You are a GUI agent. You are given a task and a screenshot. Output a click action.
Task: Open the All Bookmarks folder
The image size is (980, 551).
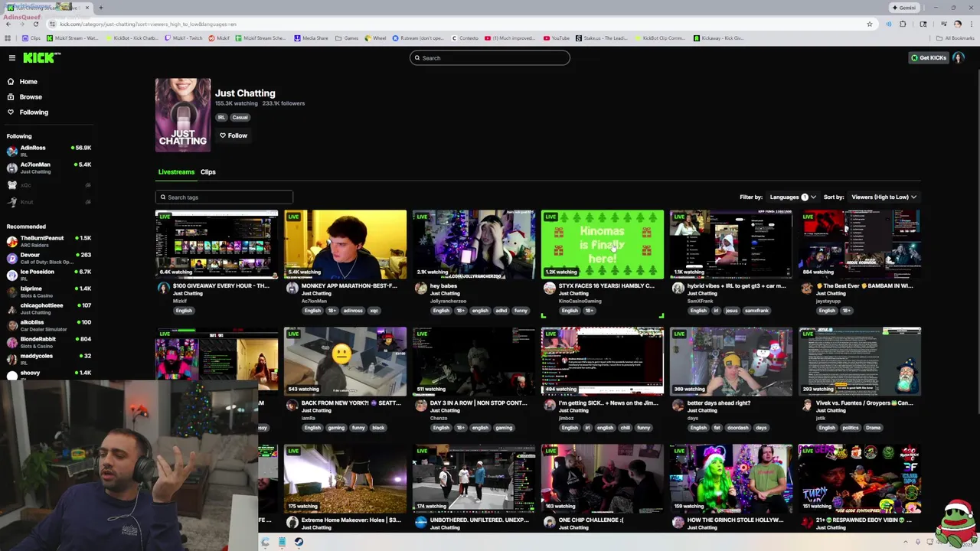[955, 37]
